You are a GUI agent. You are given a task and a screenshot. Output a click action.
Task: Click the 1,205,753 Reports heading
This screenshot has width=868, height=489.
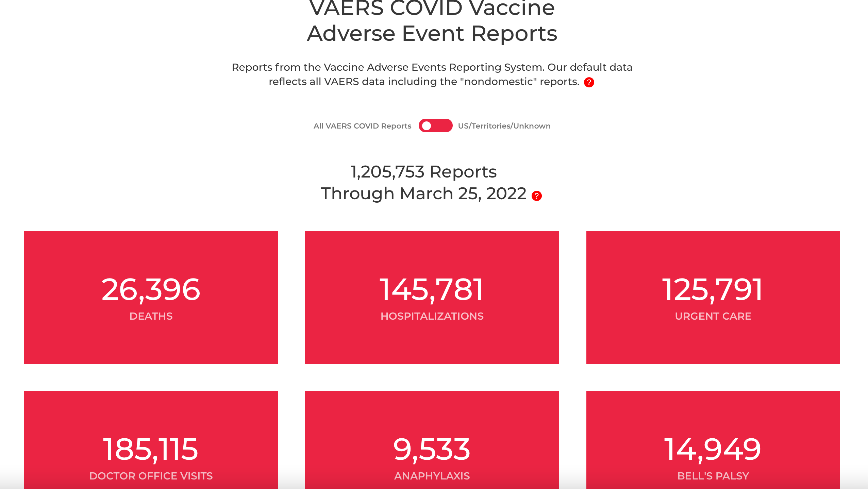pos(423,172)
